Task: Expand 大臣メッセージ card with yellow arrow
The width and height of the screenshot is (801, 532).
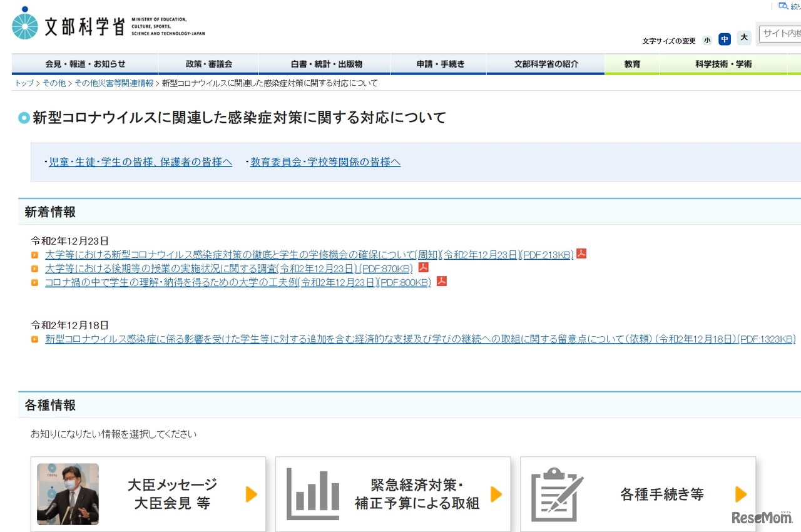Action: tap(252, 494)
